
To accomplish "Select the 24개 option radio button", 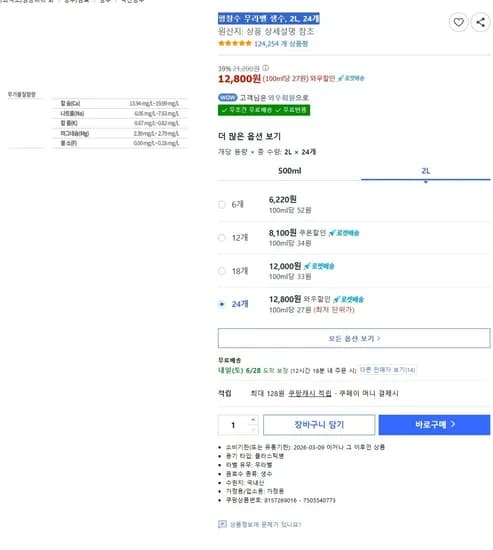I will (222, 304).
